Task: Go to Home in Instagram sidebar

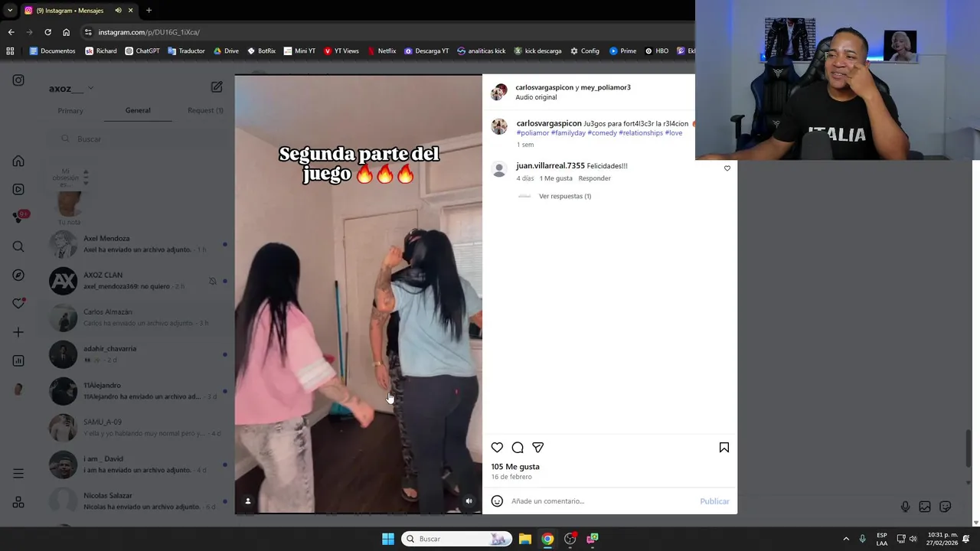Action: click(18, 161)
